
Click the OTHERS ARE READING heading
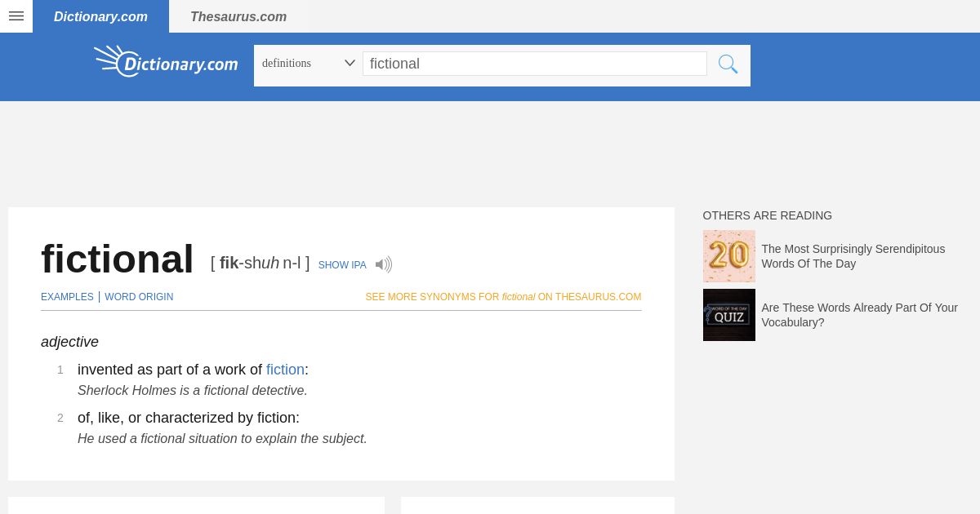[767, 215]
